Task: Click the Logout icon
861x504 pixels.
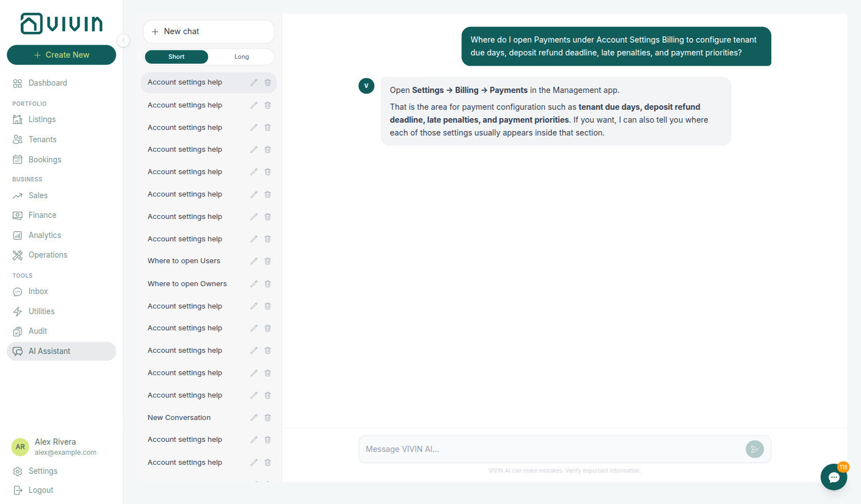Action: [17, 490]
